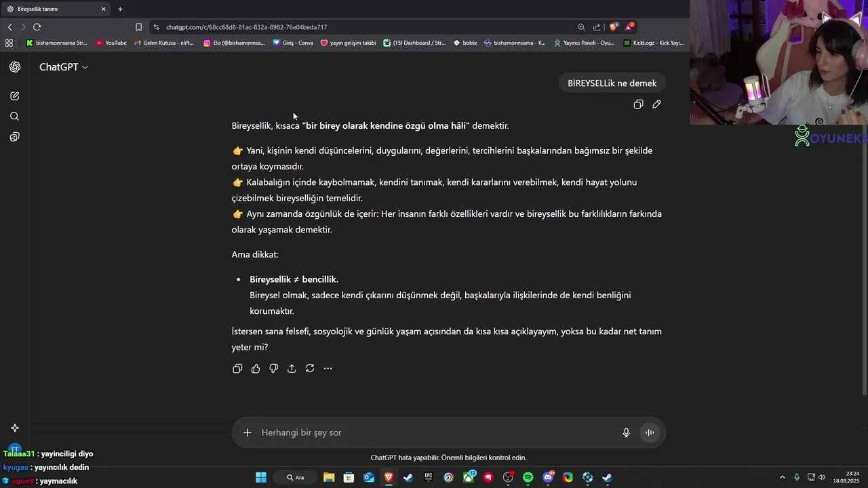Click user message bubble "BİREYSELLik ne demek"
Viewport: 868px width, 488px height.
pyautogui.click(x=612, y=83)
